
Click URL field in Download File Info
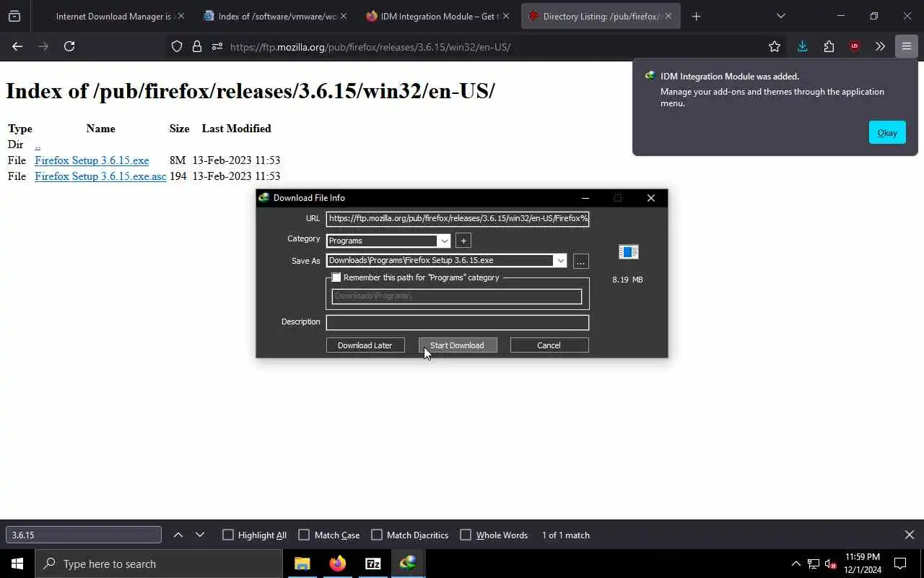tap(458, 218)
